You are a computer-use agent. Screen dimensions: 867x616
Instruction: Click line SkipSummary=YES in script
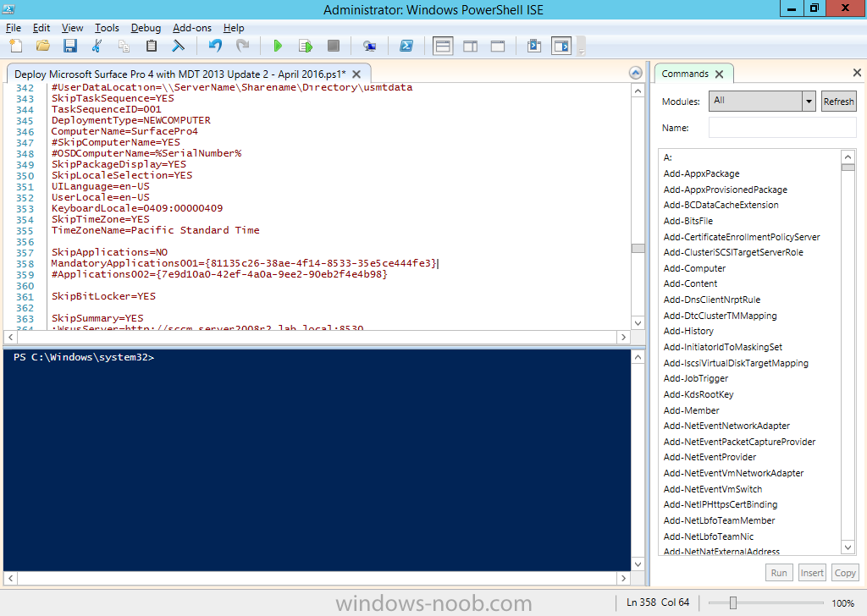coord(97,318)
